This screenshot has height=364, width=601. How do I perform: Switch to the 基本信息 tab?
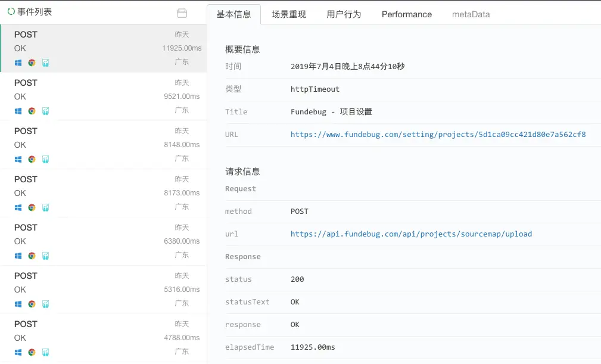pyautogui.click(x=234, y=14)
